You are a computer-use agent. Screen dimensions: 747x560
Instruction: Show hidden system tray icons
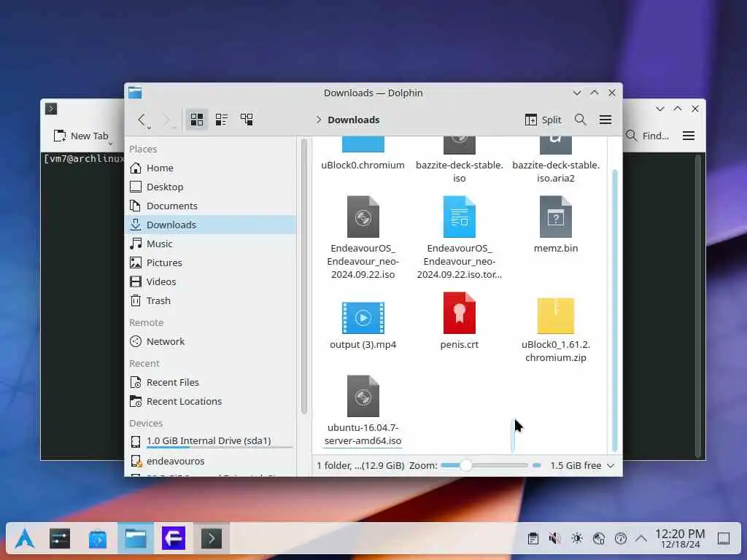tap(641, 539)
